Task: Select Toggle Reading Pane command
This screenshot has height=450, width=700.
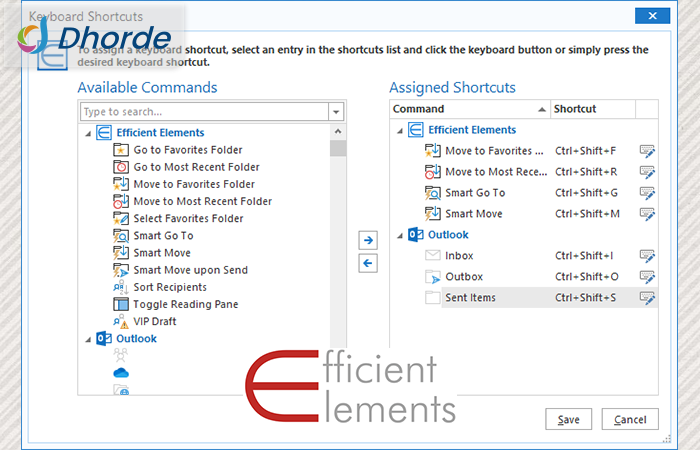Action: coord(186,304)
